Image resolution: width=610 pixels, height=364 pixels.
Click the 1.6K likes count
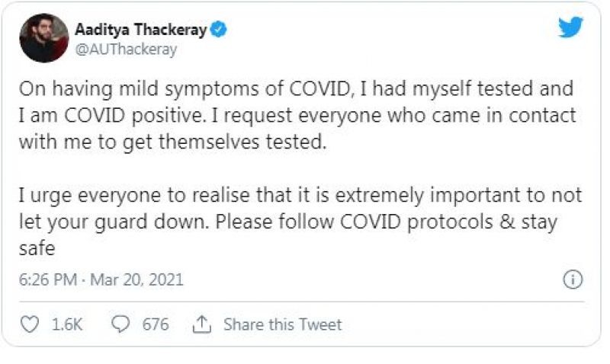tap(67, 324)
